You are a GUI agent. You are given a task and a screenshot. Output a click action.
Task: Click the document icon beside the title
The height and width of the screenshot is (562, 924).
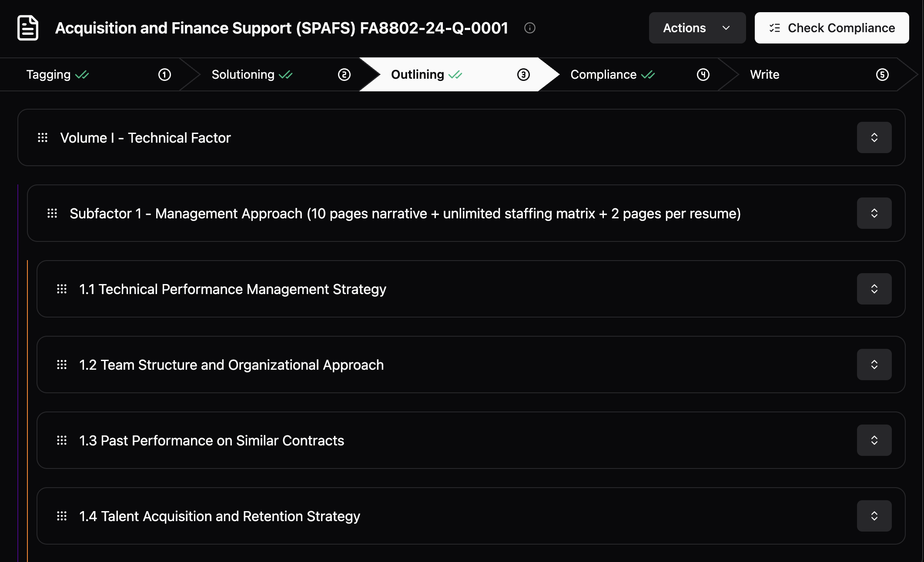[28, 28]
